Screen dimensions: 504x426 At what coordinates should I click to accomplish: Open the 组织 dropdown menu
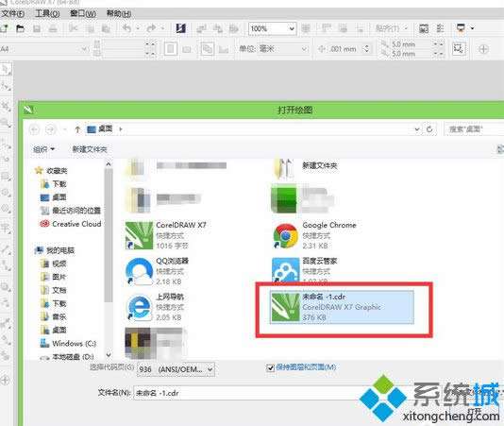tap(44, 149)
